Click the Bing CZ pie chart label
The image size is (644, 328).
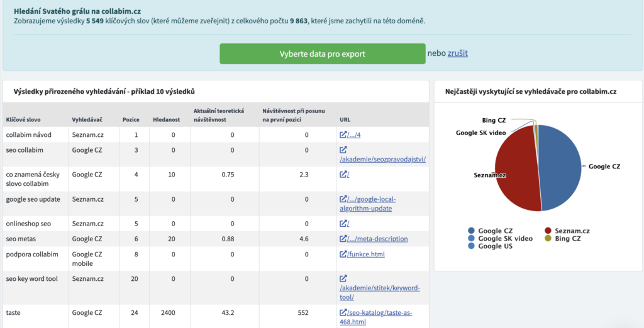coord(494,120)
